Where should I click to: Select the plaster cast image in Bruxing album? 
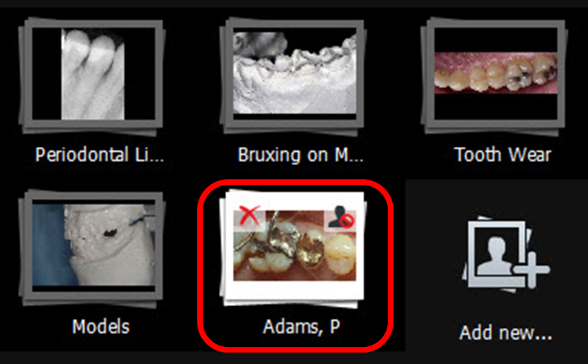pos(295,72)
